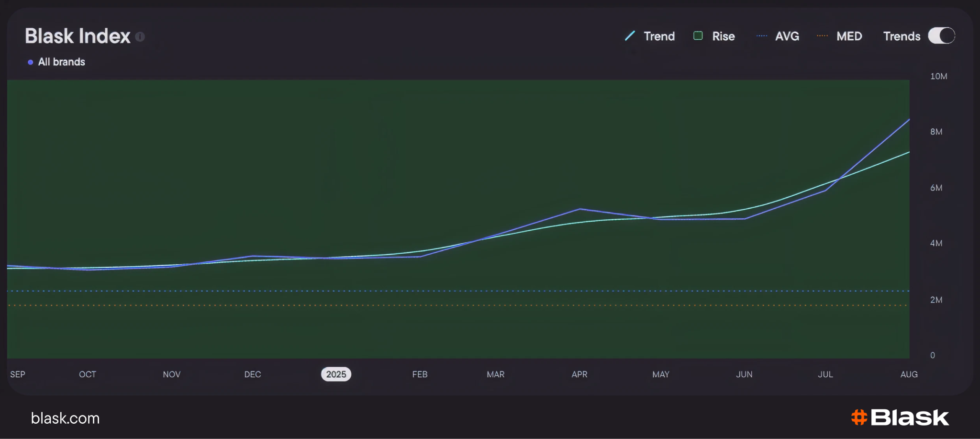The image size is (980, 439).
Task: Toggle the Trend legend label
Action: click(659, 36)
